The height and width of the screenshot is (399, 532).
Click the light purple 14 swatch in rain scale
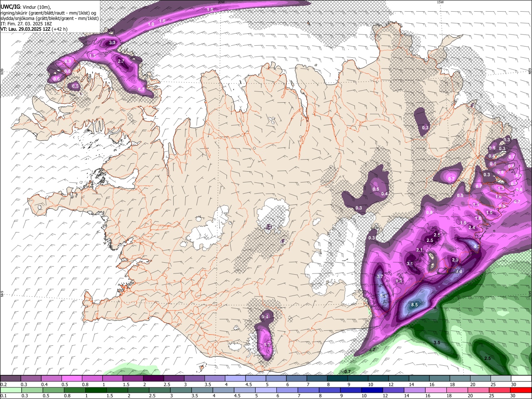point(414,390)
